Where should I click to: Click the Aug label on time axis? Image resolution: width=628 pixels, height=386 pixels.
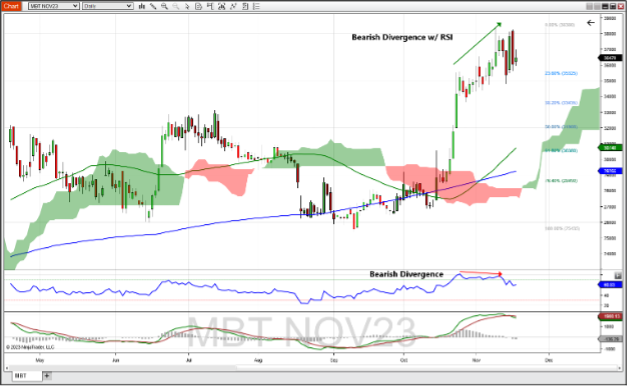(x=258, y=360)
